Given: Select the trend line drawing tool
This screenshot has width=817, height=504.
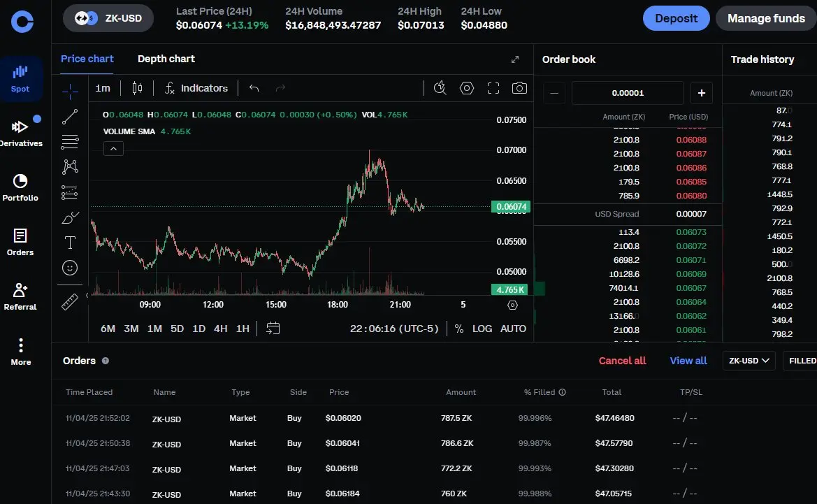Looking at the screenshot, I should click(x=70, y=117).
